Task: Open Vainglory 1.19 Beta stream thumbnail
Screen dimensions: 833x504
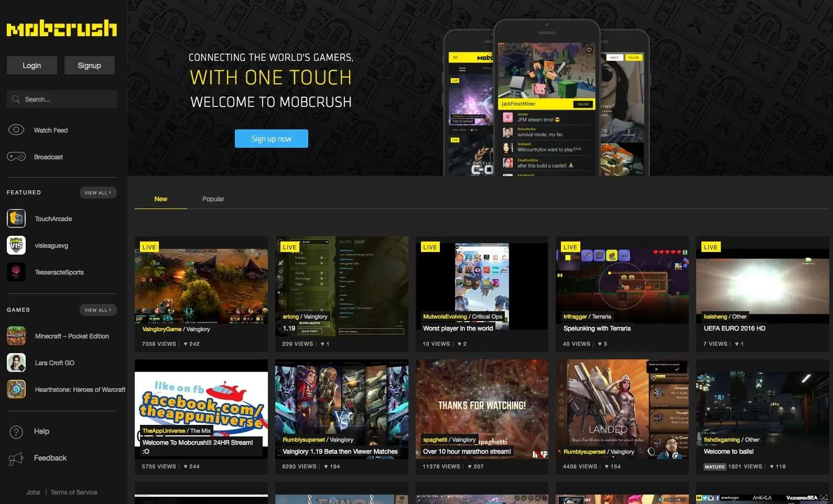Action: 342,409
